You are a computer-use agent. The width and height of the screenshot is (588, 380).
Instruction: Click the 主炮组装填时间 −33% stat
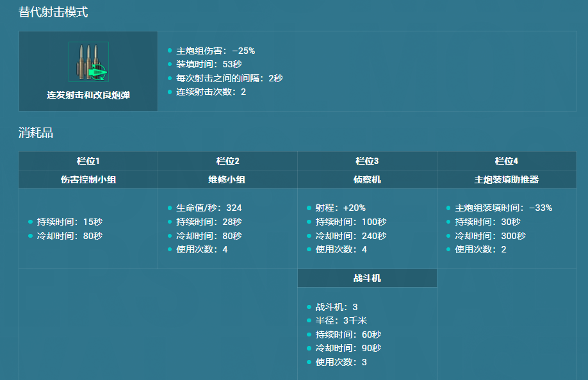tap(503, 208)
